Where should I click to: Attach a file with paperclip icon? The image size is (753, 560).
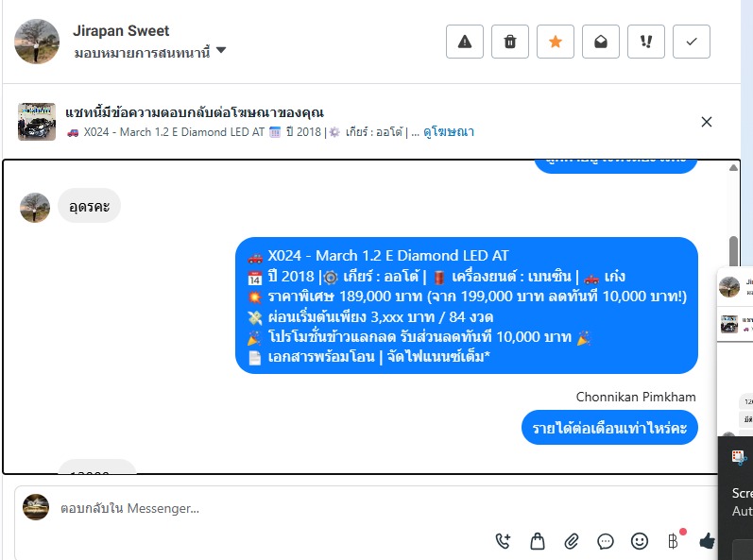click(x=572, y=541)
